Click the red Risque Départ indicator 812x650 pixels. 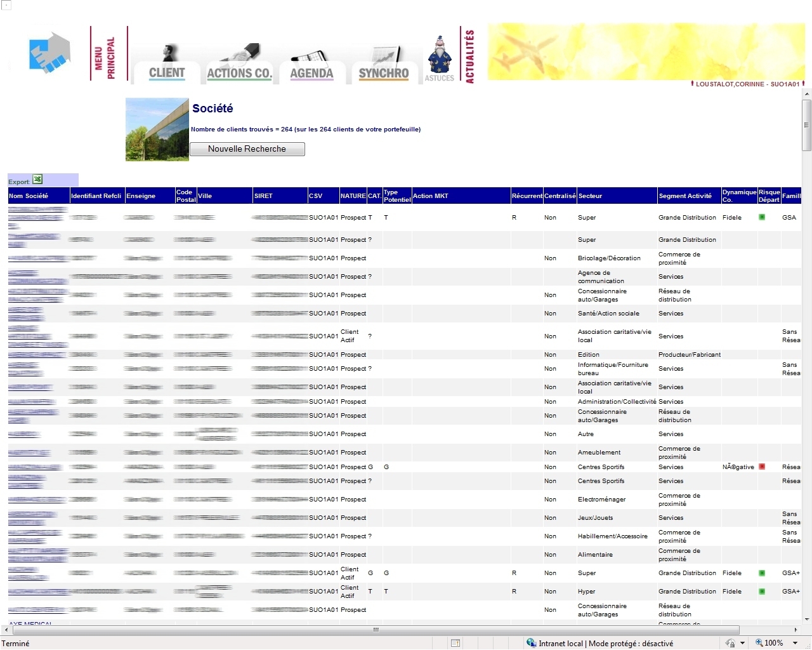click(x=762, y=467)
